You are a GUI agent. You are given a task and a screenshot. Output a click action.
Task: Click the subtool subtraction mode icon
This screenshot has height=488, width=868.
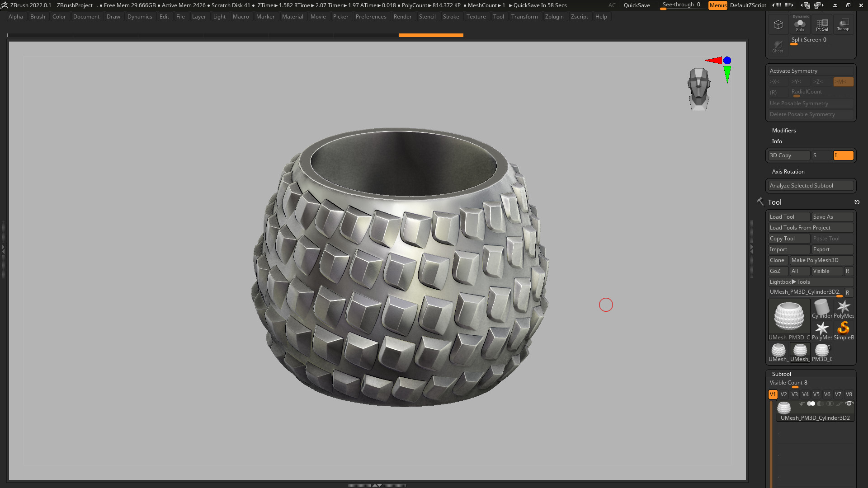pos(820,404)
